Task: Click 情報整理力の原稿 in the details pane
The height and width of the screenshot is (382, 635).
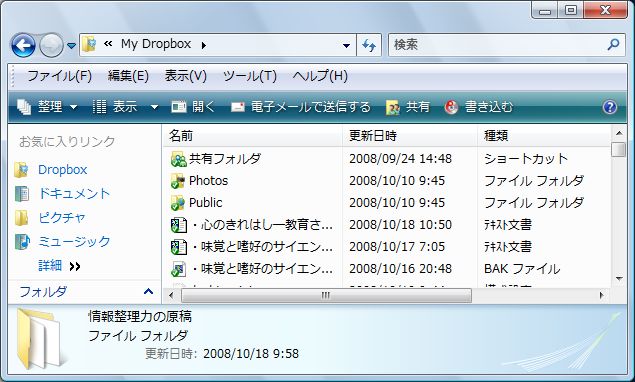Action: click(140, 316)
